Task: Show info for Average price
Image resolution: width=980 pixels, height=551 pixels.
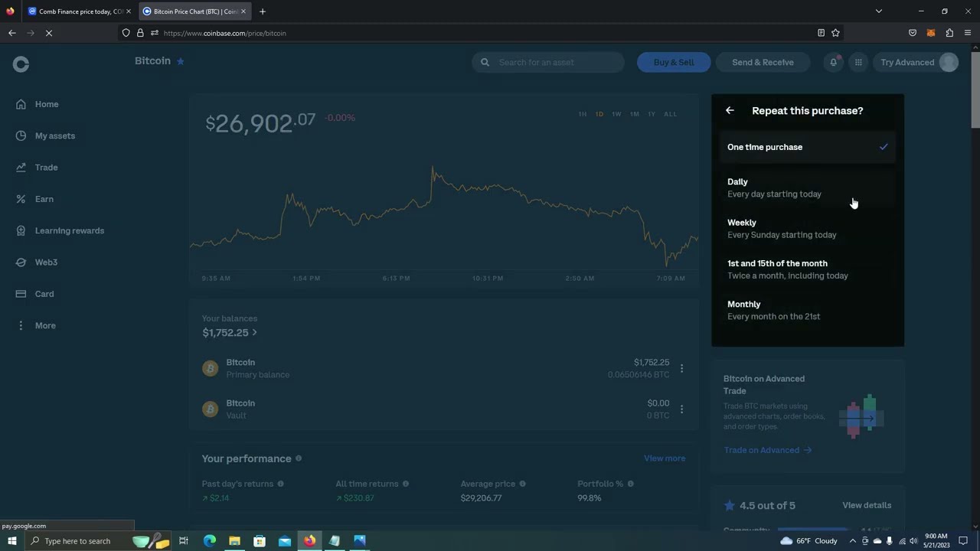Action: coord(523,484)
